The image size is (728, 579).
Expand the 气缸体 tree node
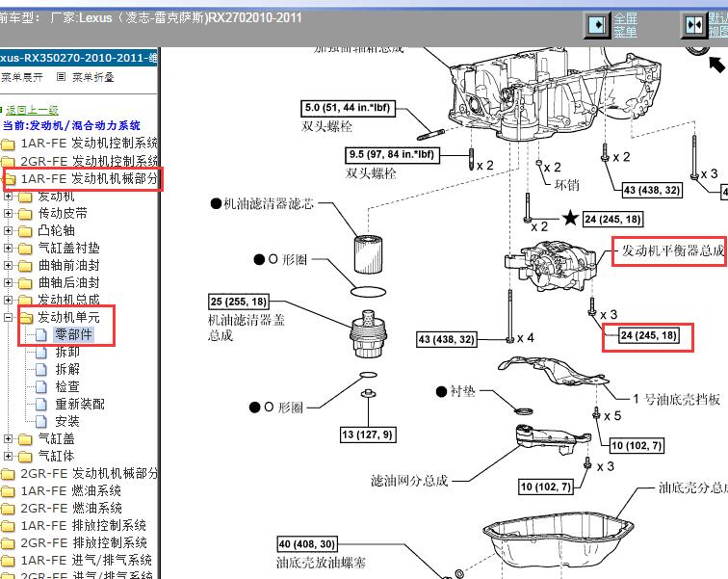tap(8, 456)
